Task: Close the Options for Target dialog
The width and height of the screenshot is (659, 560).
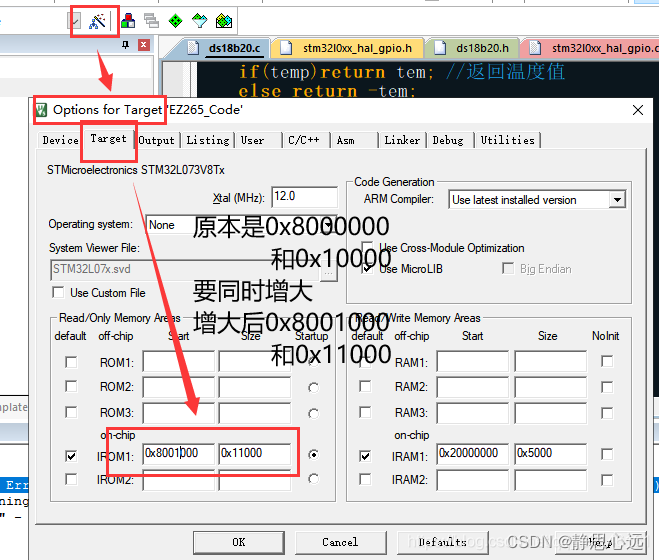Action: point(638,110)
